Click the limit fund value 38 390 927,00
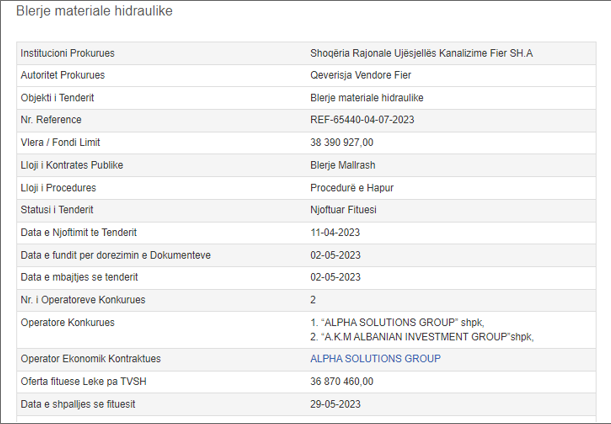 [x=342, y=143]
